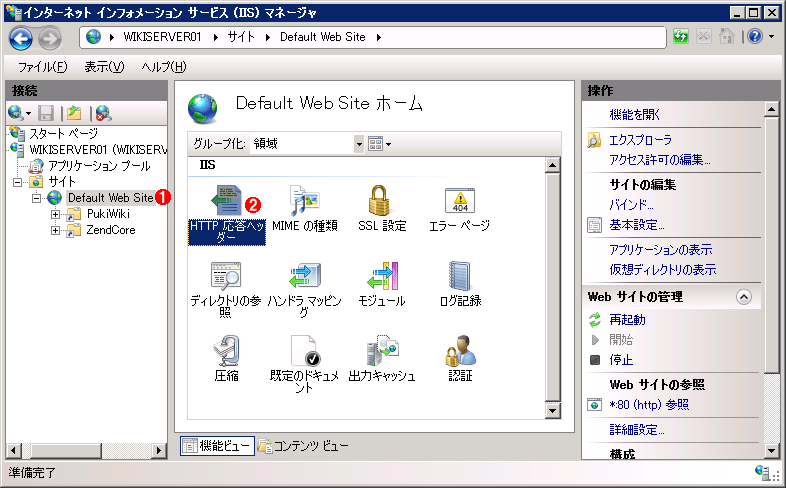Screen dimensions: 786x488
Task: Click the 再起動 link
Action: coord(627,320)
